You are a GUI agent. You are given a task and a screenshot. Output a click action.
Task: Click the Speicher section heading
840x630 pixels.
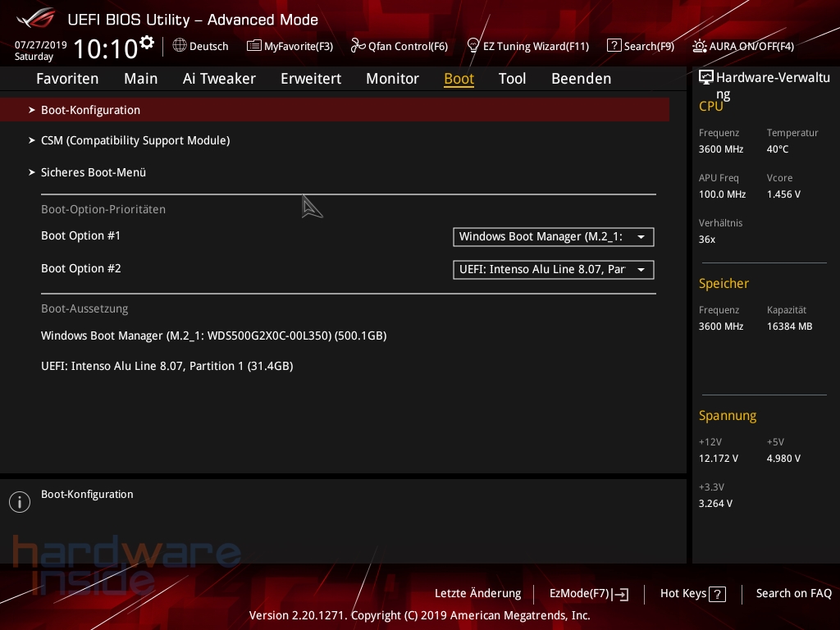coord(724,283)
